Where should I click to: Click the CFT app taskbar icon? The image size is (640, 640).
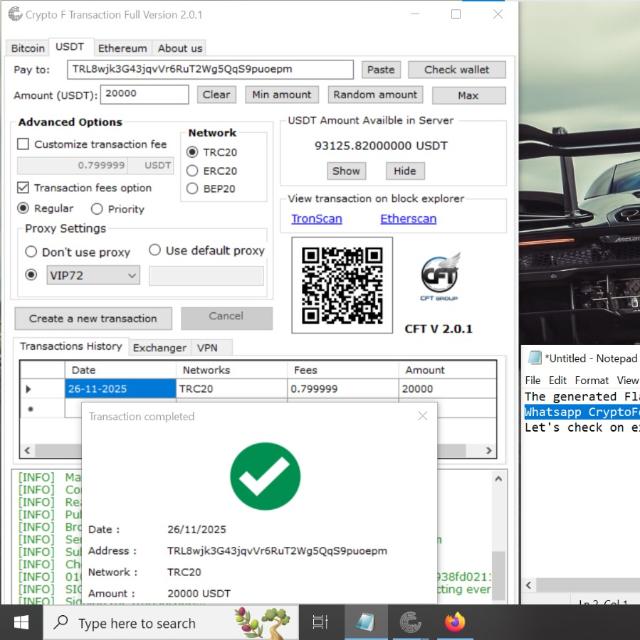tap(410, 622)
